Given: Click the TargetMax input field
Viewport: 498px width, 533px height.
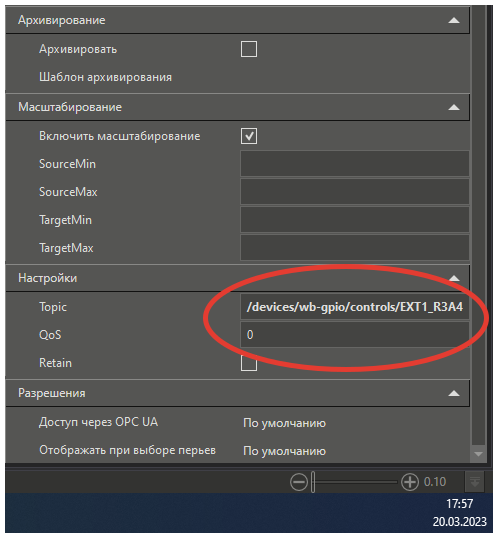Looking at the screenshot, I should 355,247.
